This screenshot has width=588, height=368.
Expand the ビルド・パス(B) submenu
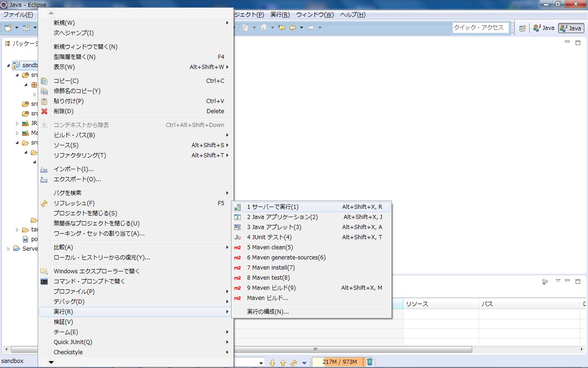coord(136,135)
